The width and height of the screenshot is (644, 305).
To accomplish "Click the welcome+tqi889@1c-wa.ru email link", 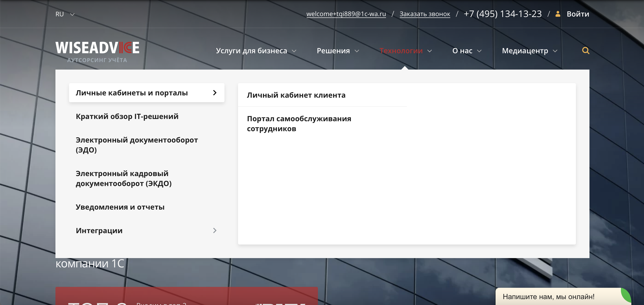I will (x=346, y=14).
